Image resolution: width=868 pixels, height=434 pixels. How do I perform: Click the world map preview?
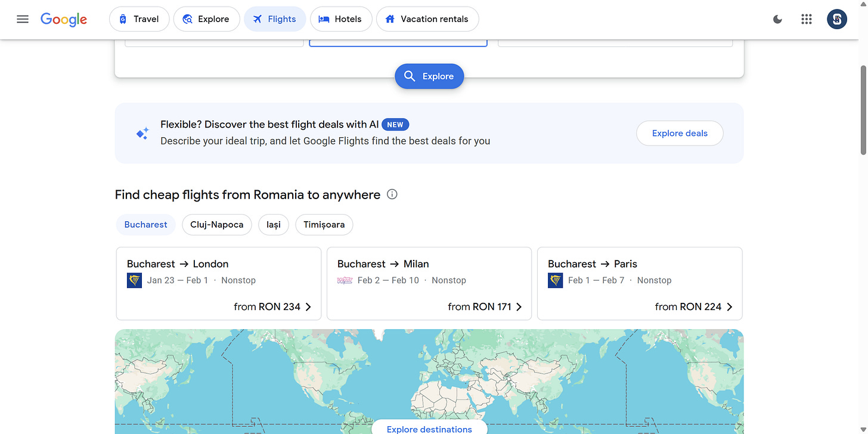[429, 382]
